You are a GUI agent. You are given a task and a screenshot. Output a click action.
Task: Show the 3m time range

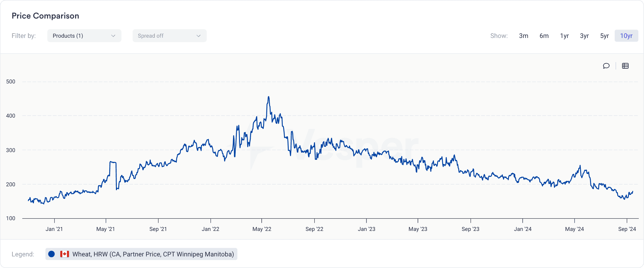point(523,36)
